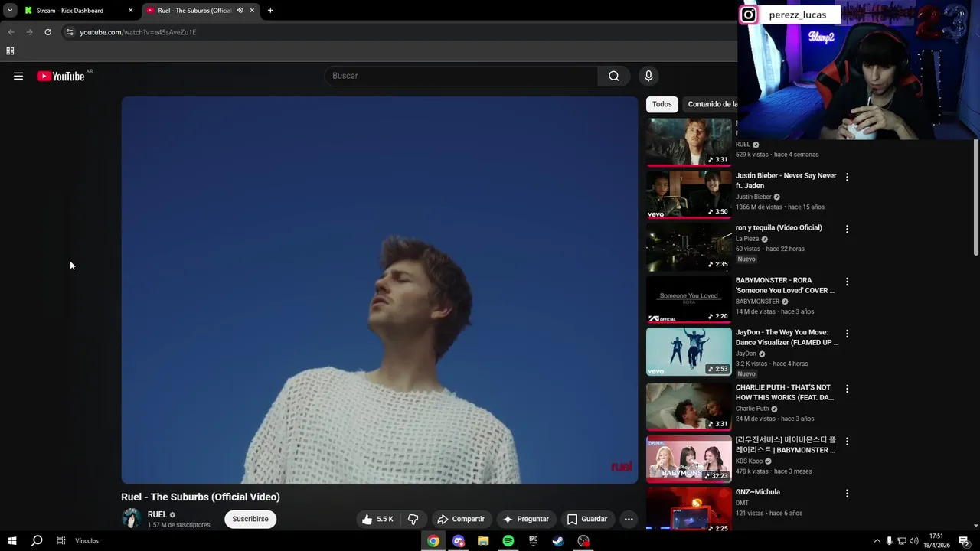Subscribe via the Suscribirse button
Screen dimensions: 980x551
(x=250, y=519)
